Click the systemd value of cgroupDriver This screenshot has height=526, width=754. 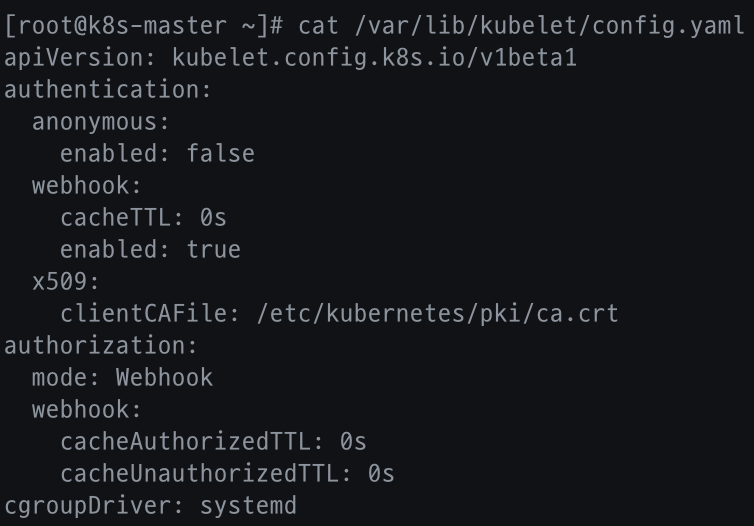coord(248,506)
